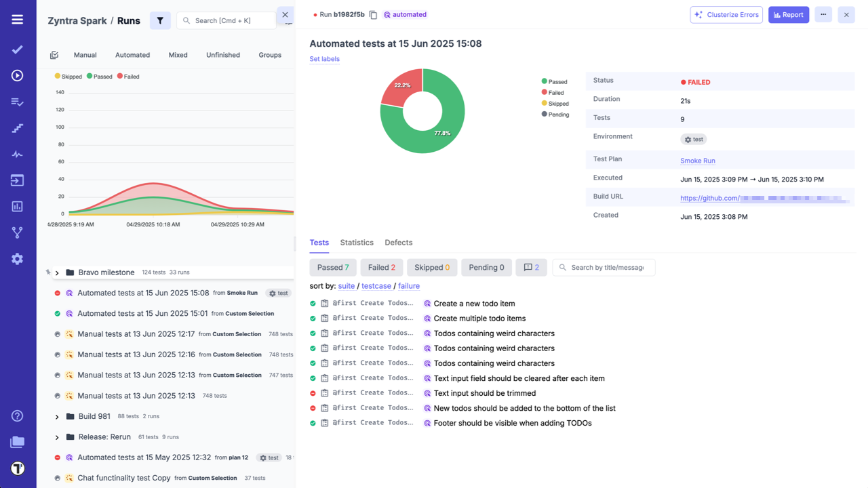The height and width of the screenshot is (488, 868).
Task: Click the milestones steps icon in sidebar
Action: [17, 127]
